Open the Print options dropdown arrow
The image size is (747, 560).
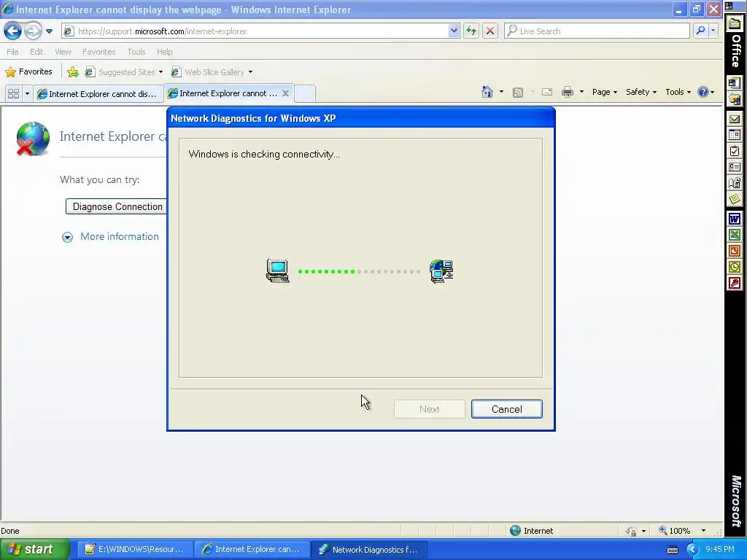581,92
